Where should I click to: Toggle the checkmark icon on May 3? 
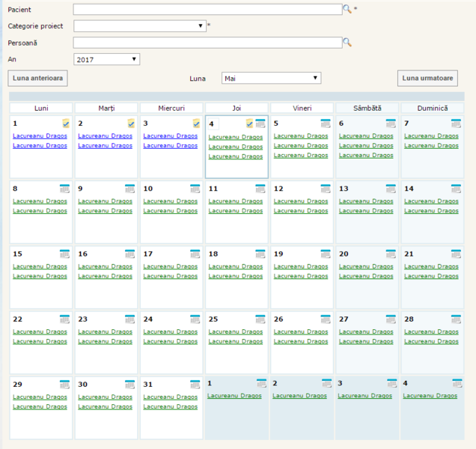[x=196, y=123]
